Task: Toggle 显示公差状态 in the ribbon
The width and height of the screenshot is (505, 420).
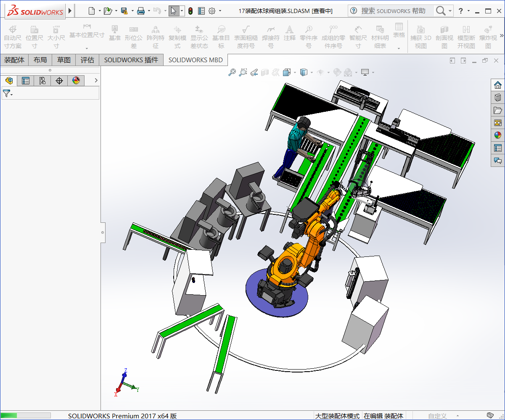Action: coord(199,37)
